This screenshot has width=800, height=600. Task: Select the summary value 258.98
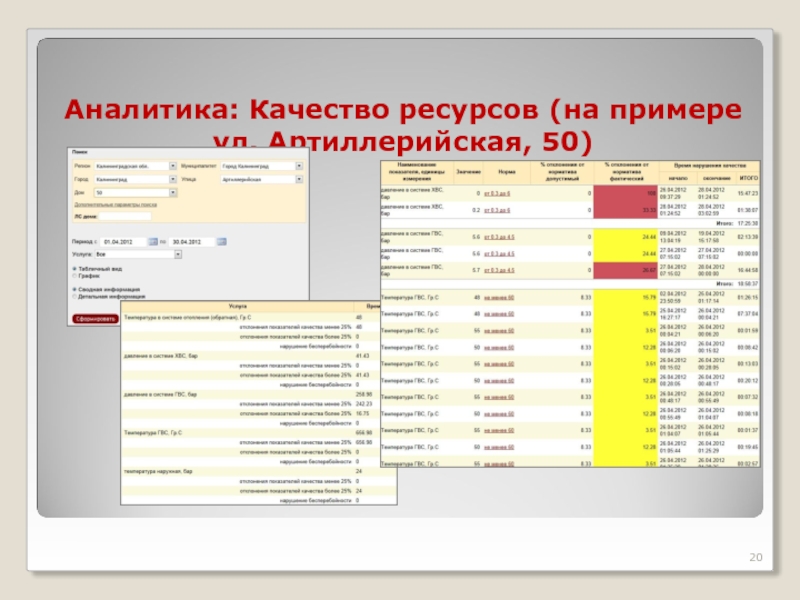click(x=364, y=394)
